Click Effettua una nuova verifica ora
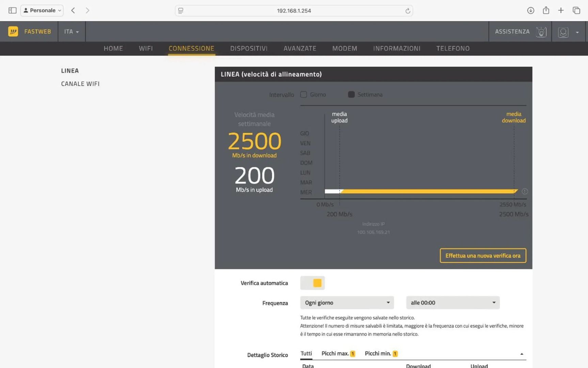 point(482,256)
